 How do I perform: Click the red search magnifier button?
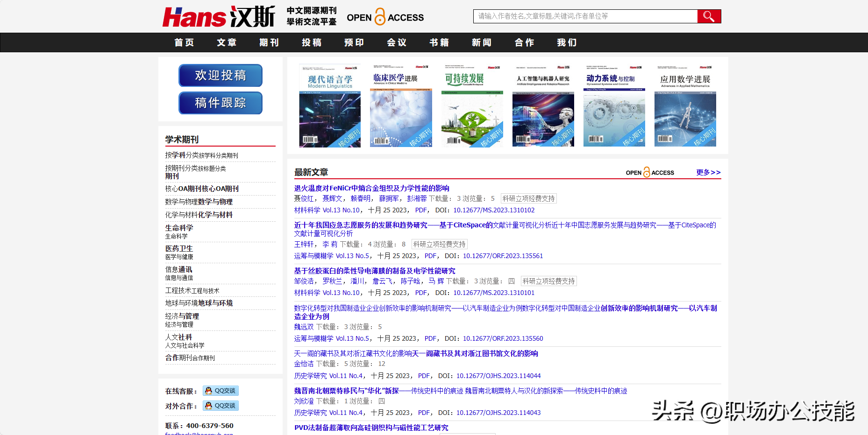[709, 16]
